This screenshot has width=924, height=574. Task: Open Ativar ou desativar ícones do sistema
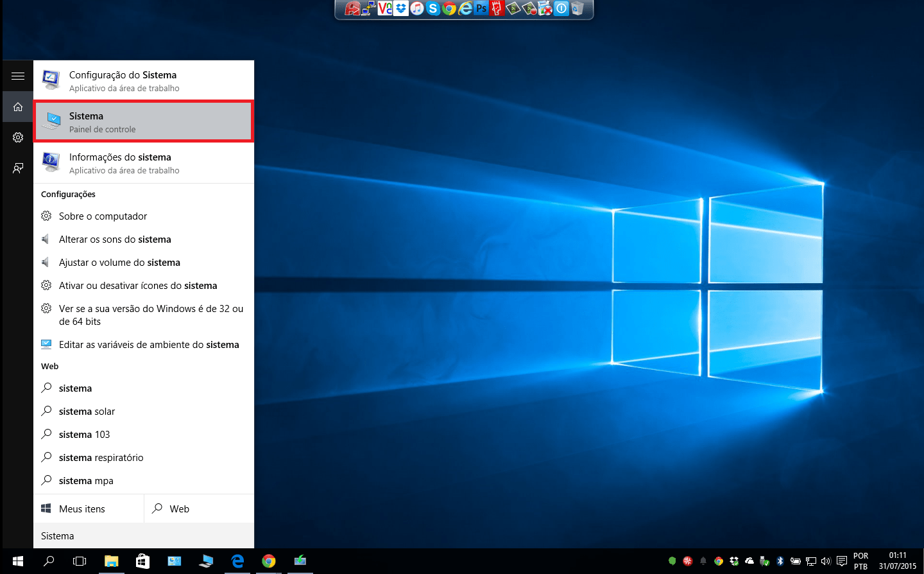pos(144,286)
